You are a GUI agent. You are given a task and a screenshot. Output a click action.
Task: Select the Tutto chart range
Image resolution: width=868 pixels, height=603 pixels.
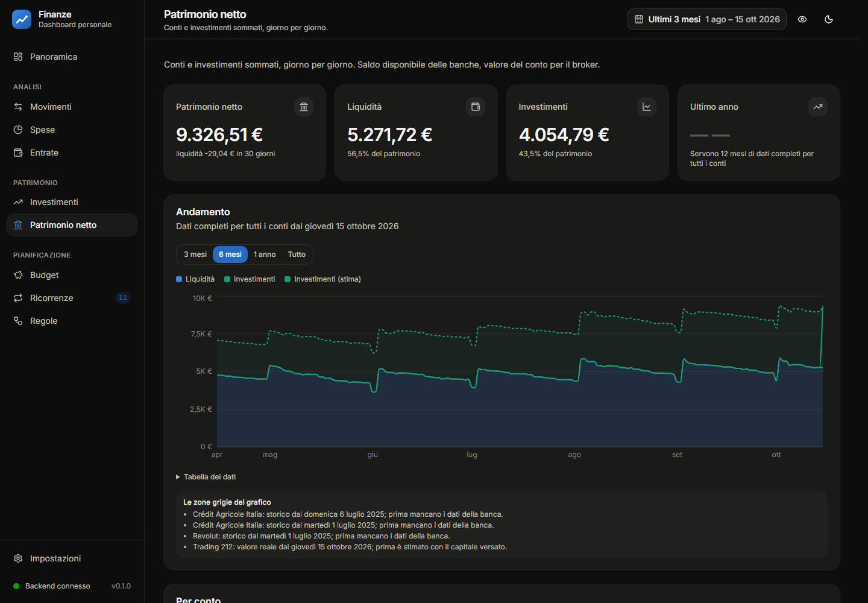click(297, 254)
